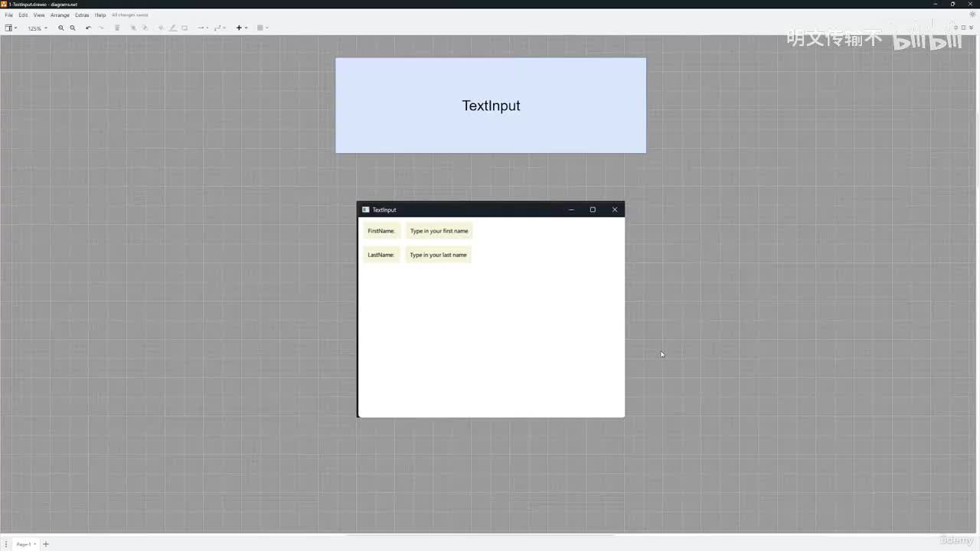Open the insert plus dropdown
This screenshot has width=980, height=551.
click(x=241, y=28)
